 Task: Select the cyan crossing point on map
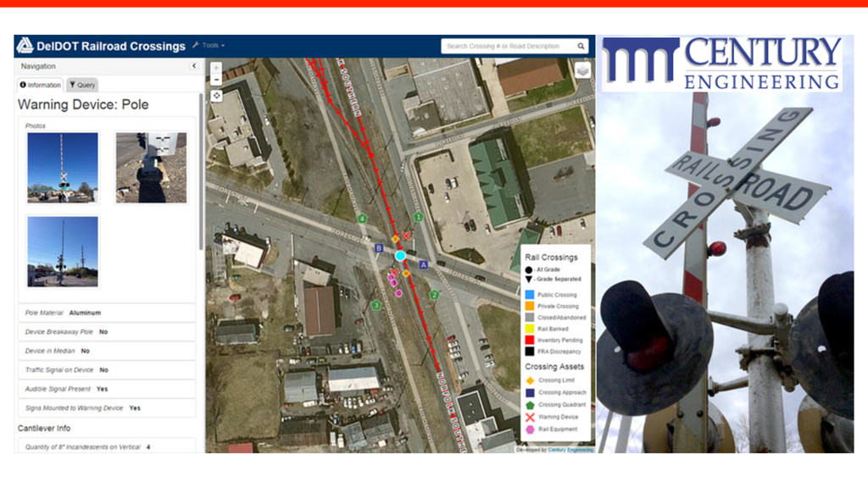coord(400,256)
